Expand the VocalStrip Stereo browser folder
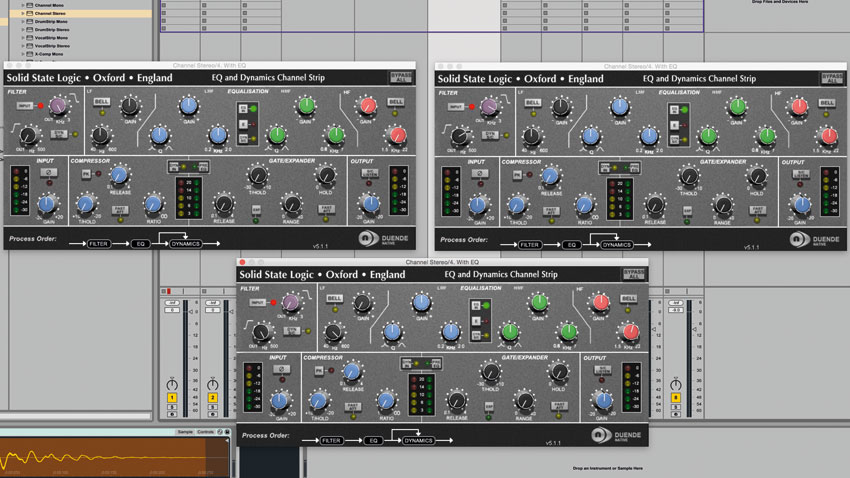 coord(22,45)
